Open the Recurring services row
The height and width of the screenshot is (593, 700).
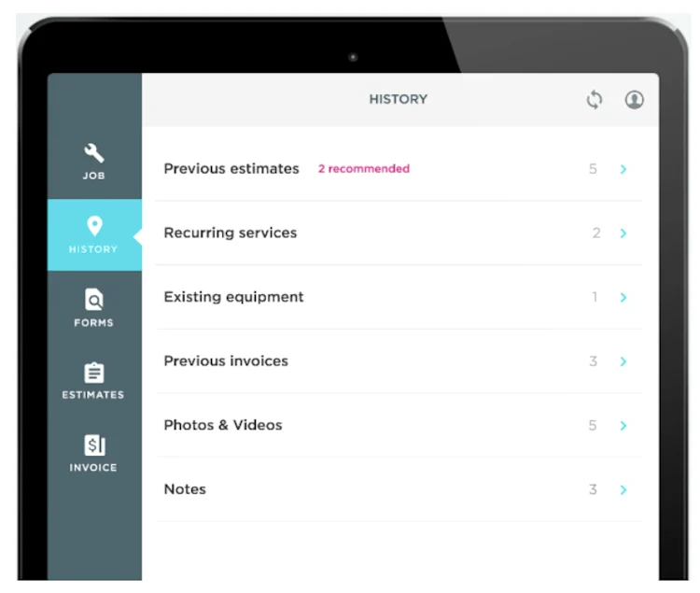[399, 233]
